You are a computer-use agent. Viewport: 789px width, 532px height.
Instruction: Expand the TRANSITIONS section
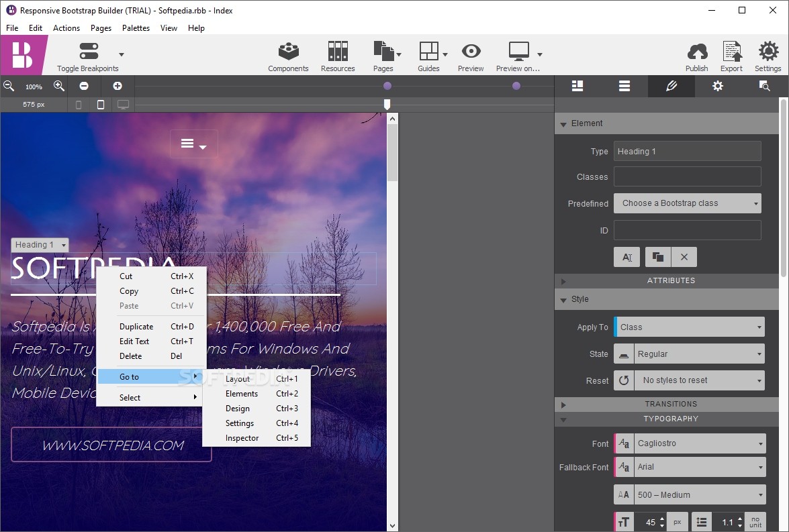(563, 405)
